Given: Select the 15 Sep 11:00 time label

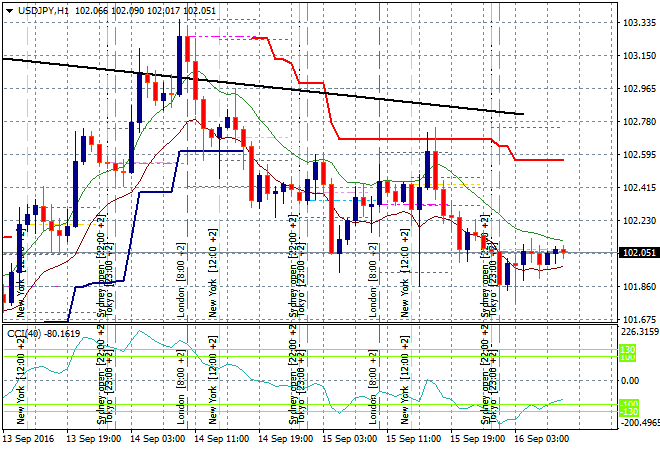Looking at the screenshot, I should [413, 439].
